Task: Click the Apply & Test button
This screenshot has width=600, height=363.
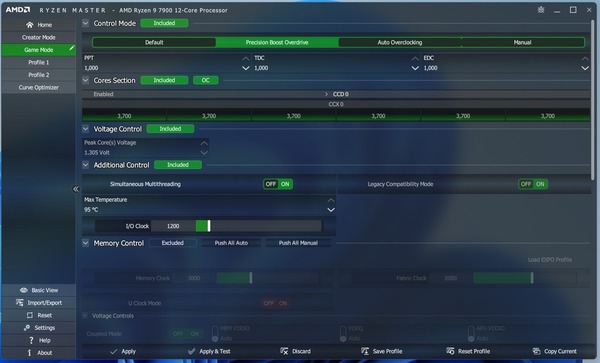Action: pos(209,351)
